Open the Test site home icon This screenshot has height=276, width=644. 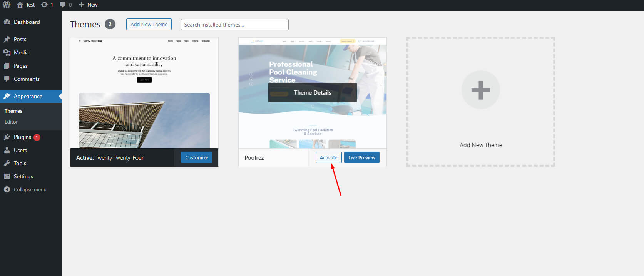tap(20, 5)
